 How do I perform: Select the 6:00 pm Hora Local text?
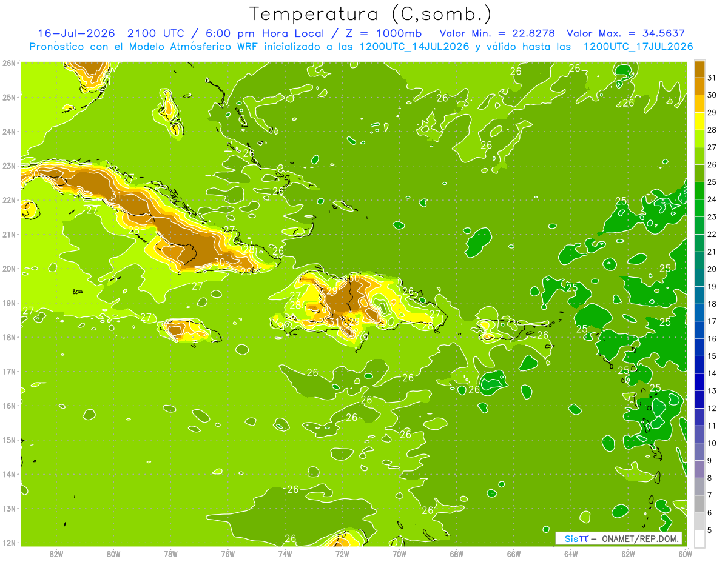[266, 33]
